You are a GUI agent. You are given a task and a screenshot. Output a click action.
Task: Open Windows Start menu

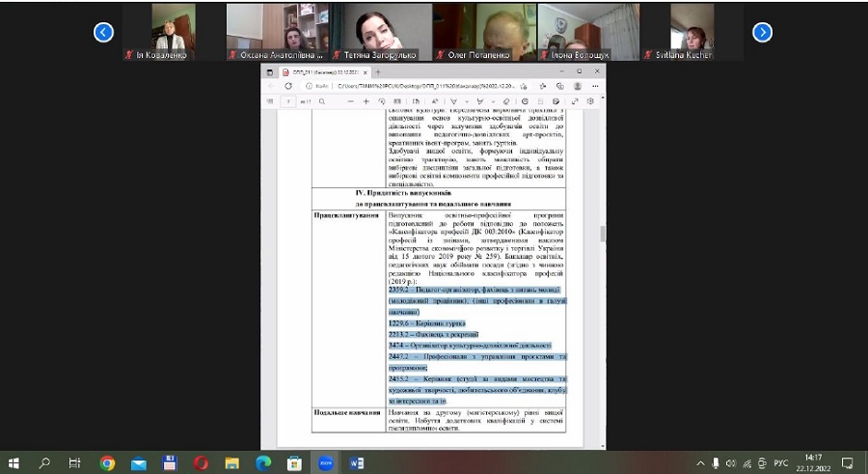point(14,463)
